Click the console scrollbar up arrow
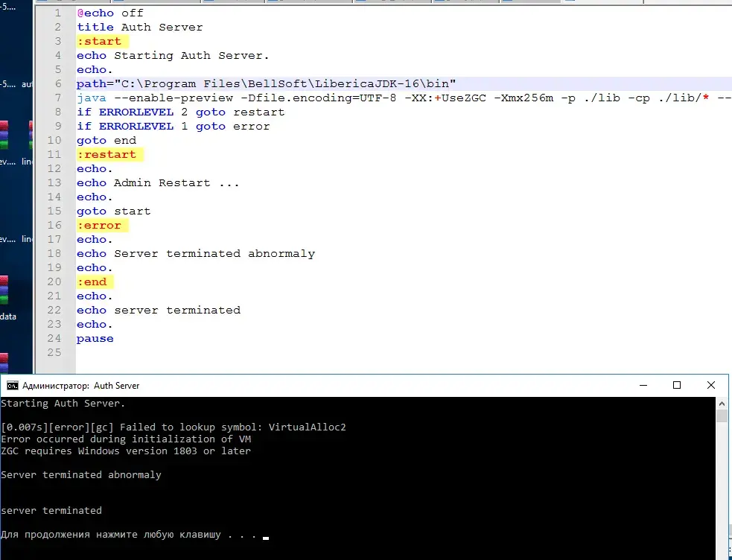The image size is (732, 560). point(722,403)
